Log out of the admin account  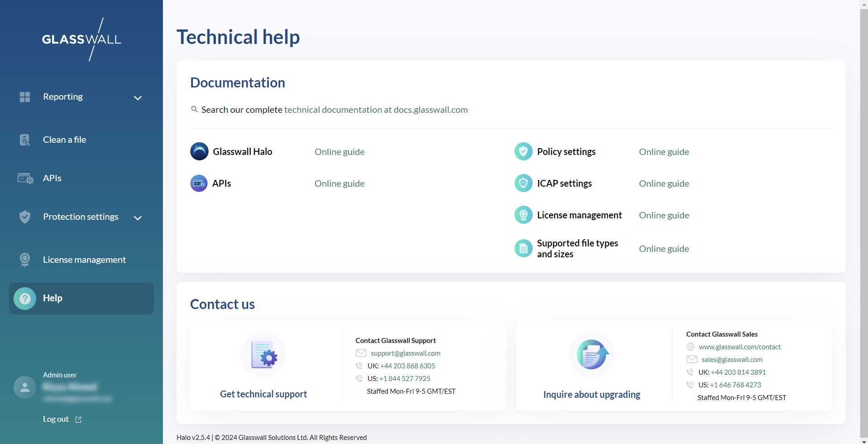tap(56, 419)
